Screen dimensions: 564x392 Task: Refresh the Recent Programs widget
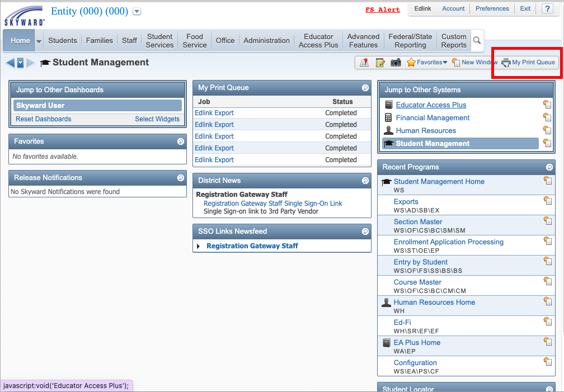[x=549, y=167]
